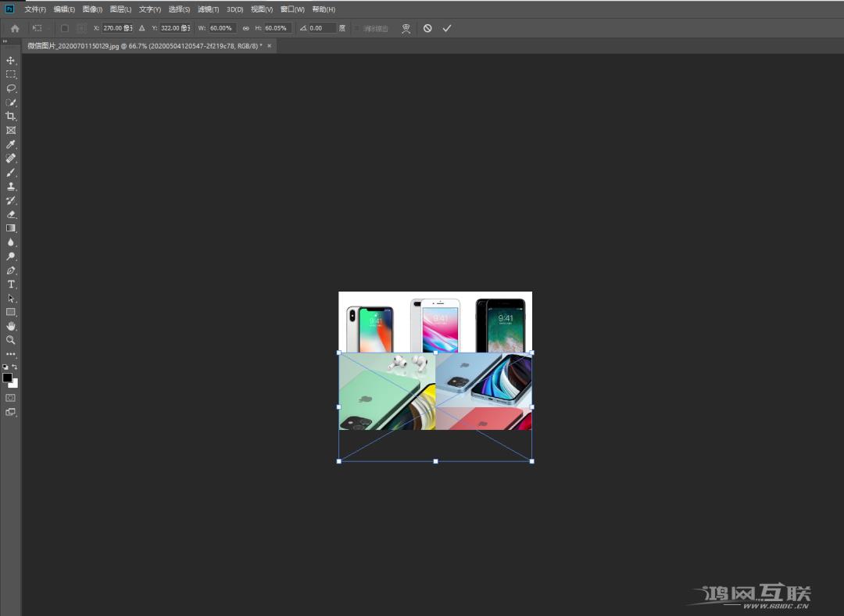The image size is (844, 616).
Task: Select the Hand tool
Action: (11, 326)
